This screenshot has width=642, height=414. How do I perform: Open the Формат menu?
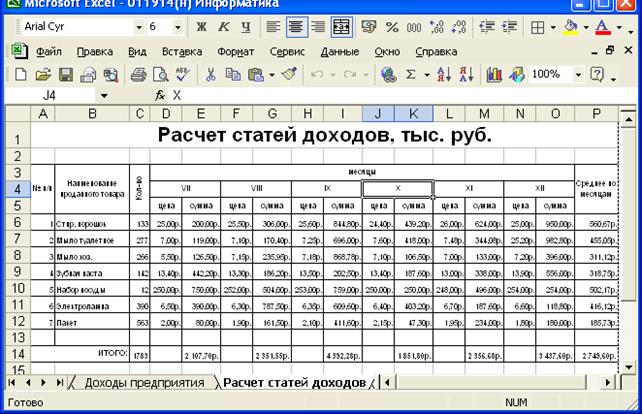pyautogui.click(x=235, y=50)
